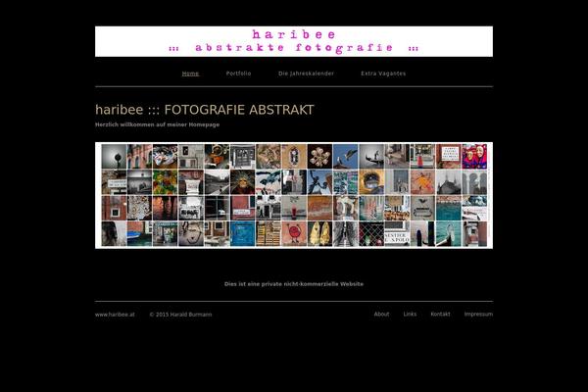Image resolution: width=588 pixels, height=392 pixels.
Task: Open the Home menu item
Action: 190,73
